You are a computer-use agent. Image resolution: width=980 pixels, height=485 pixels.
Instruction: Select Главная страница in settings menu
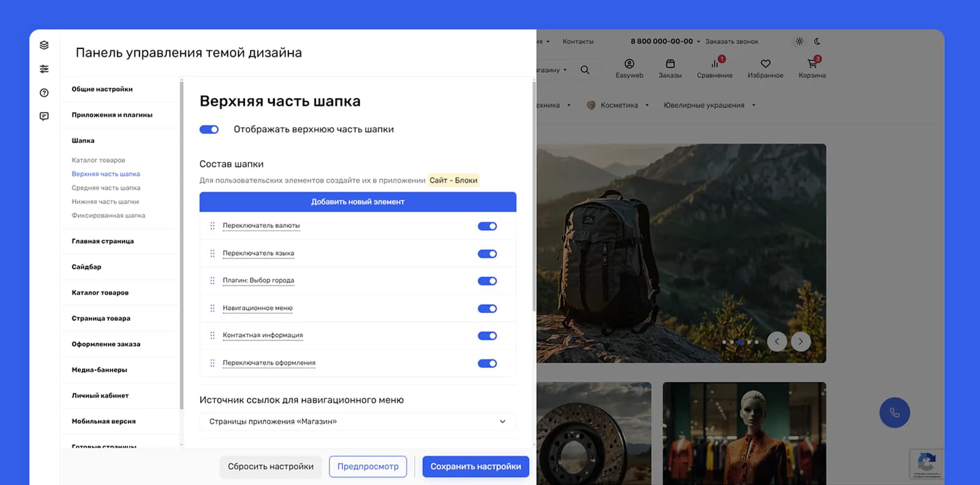click(x=103, y=241)
